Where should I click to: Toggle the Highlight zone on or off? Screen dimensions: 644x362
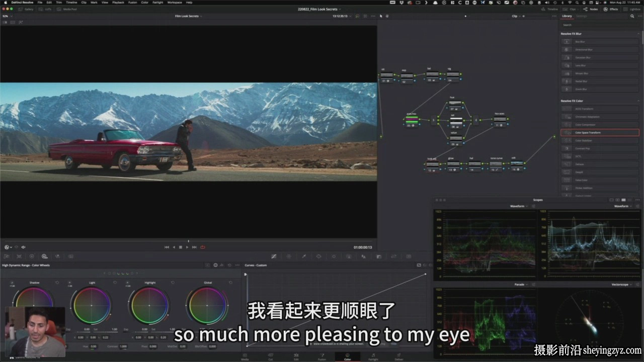127,283
